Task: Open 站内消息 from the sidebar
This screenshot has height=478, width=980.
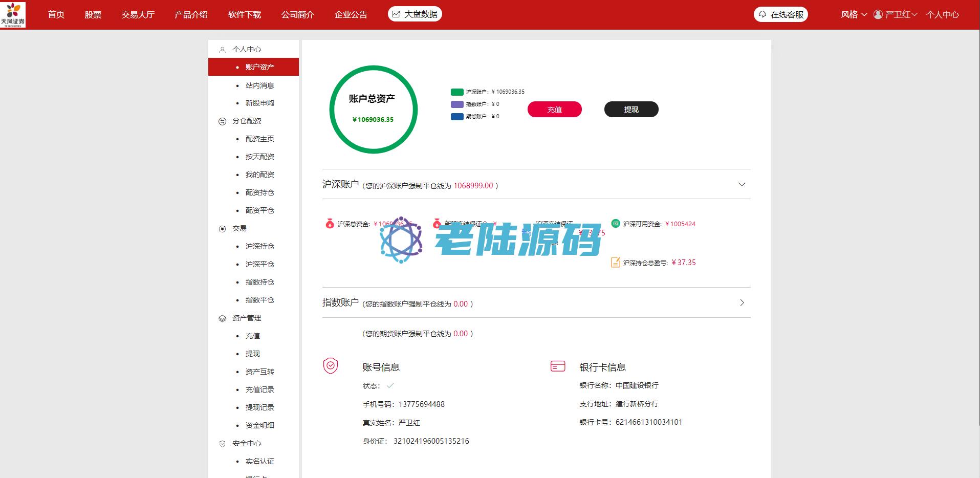Action: (x=259, y=85)
